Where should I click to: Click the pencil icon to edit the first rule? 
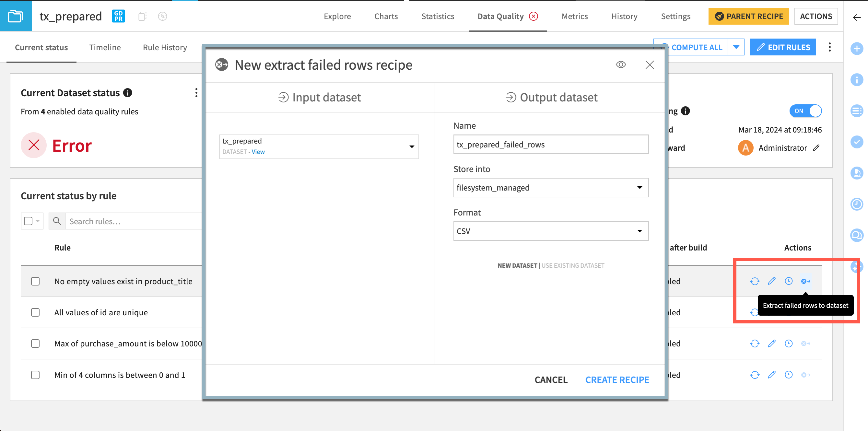(772, 281)
